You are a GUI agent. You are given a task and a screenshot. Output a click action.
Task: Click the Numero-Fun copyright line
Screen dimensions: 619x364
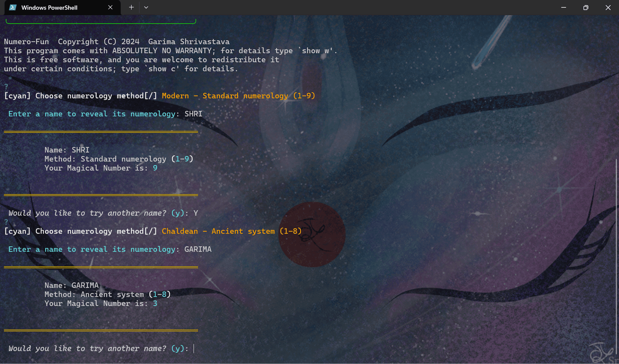117,42
